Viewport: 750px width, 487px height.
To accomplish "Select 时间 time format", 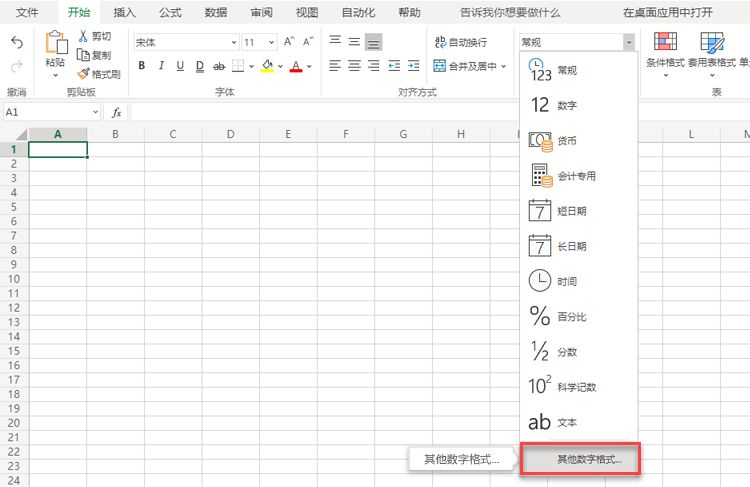I will 579,281.
